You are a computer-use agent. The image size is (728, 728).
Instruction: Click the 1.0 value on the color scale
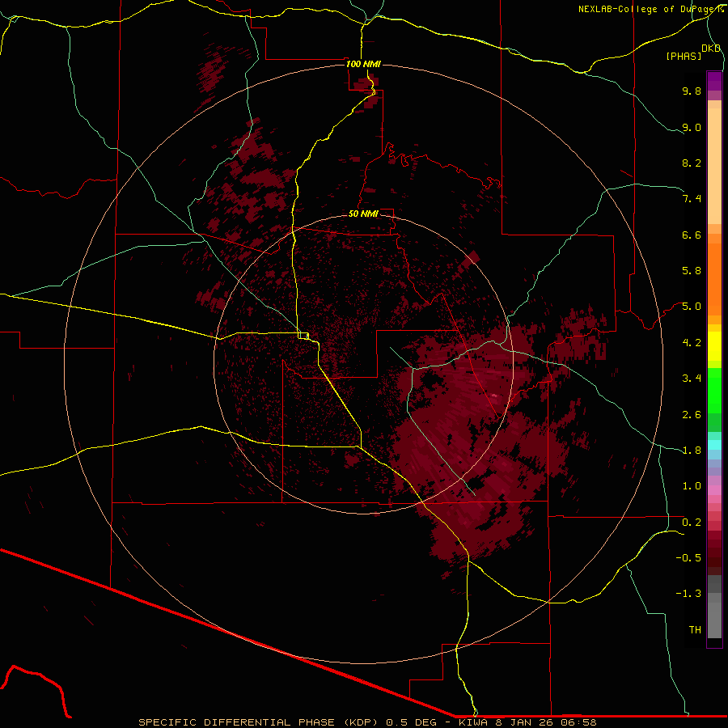(692, 486)
